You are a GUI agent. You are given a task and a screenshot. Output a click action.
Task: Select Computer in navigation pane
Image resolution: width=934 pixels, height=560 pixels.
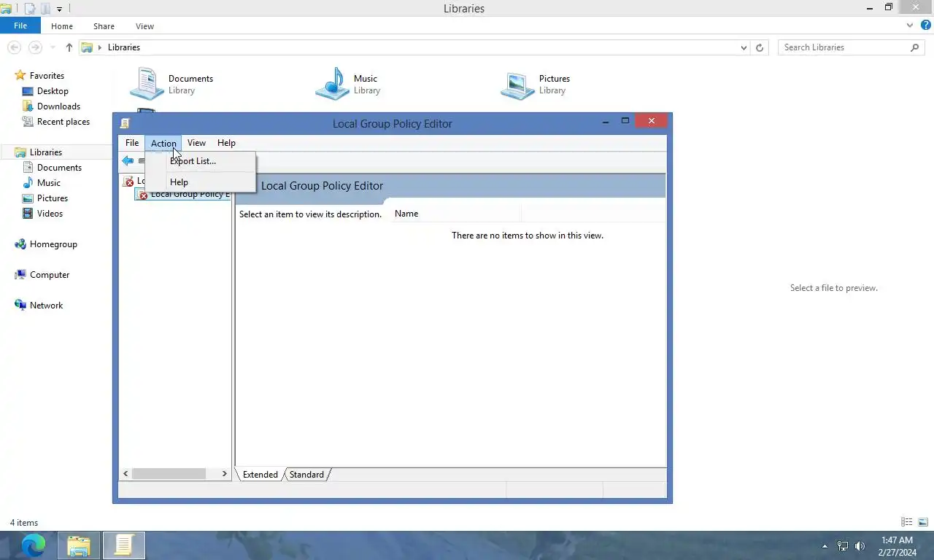pyautogui.click(x=50, y=275)
